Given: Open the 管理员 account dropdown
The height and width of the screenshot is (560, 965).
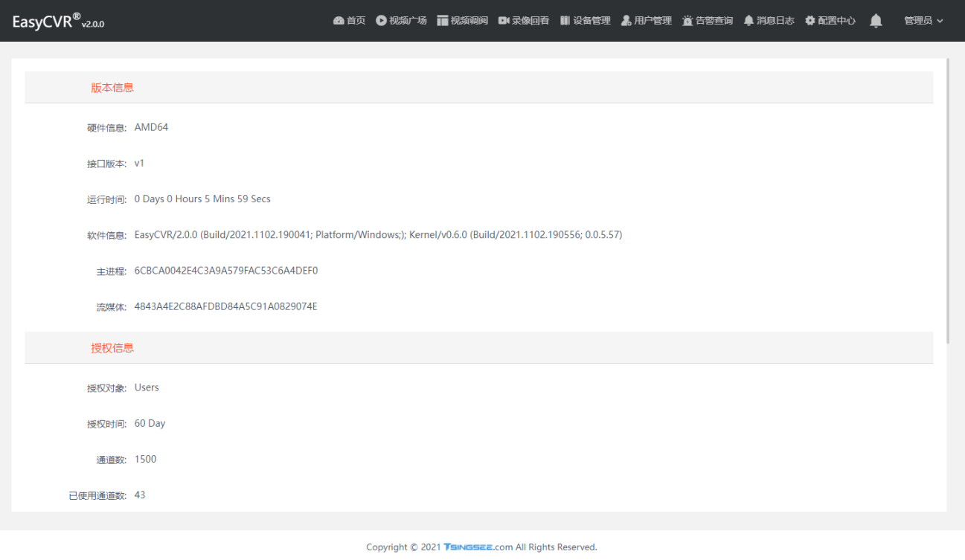Looking at the screenshot, I should click(918, 21).
